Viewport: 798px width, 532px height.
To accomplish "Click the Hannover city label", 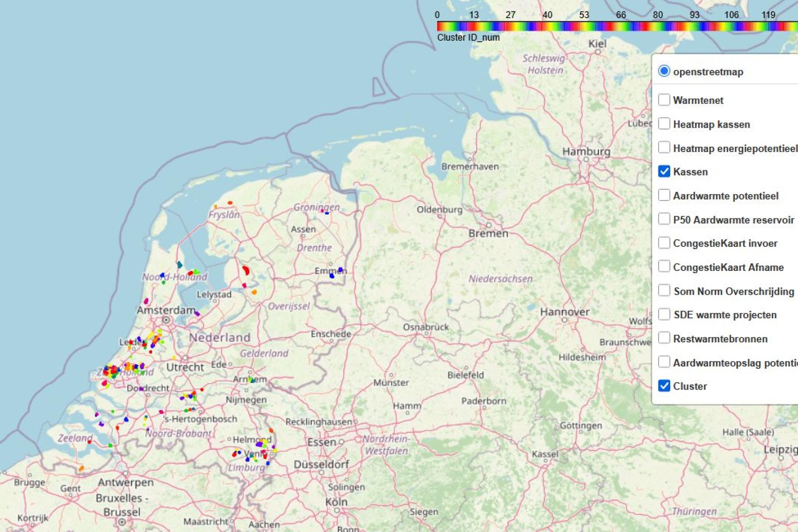I will click(x=564, y=312).
